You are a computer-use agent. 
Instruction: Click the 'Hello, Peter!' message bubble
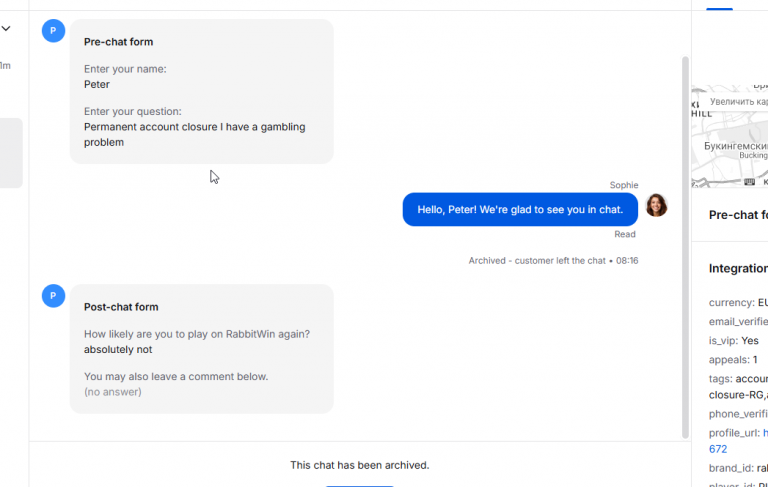[x=520, y=210]
